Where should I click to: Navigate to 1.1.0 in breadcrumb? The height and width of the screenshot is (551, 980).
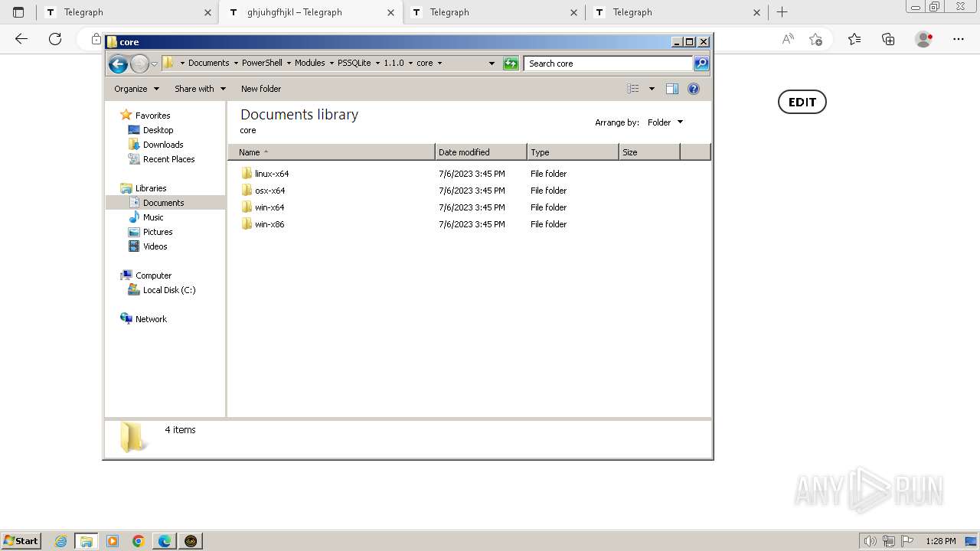394,64
